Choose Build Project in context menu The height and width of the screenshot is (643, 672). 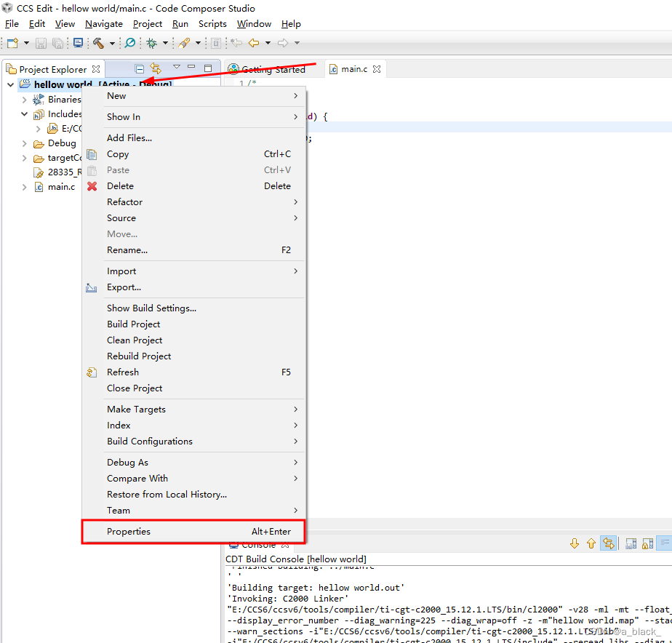tap(193, 324)
